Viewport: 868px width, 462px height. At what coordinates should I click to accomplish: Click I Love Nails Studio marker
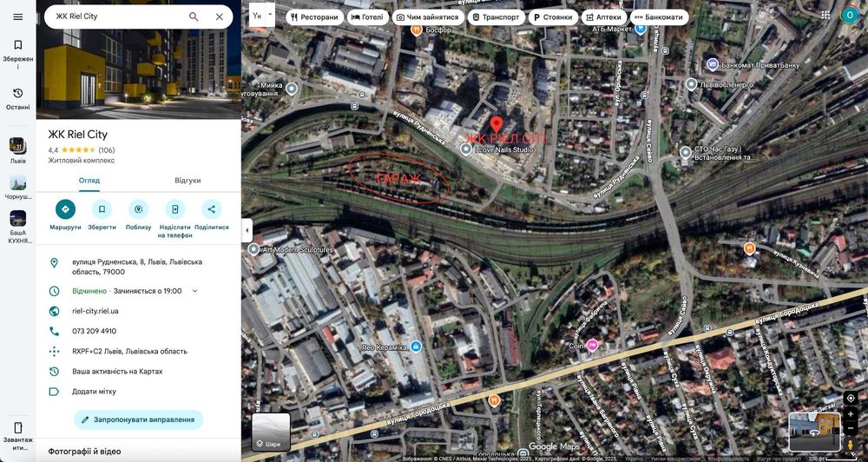(x=466, y=149)
